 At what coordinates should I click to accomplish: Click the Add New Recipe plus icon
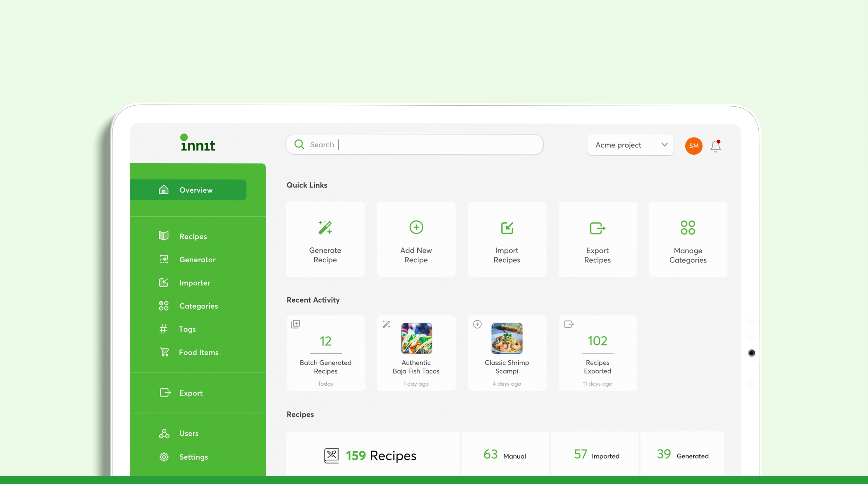click(x=416, y=227)
